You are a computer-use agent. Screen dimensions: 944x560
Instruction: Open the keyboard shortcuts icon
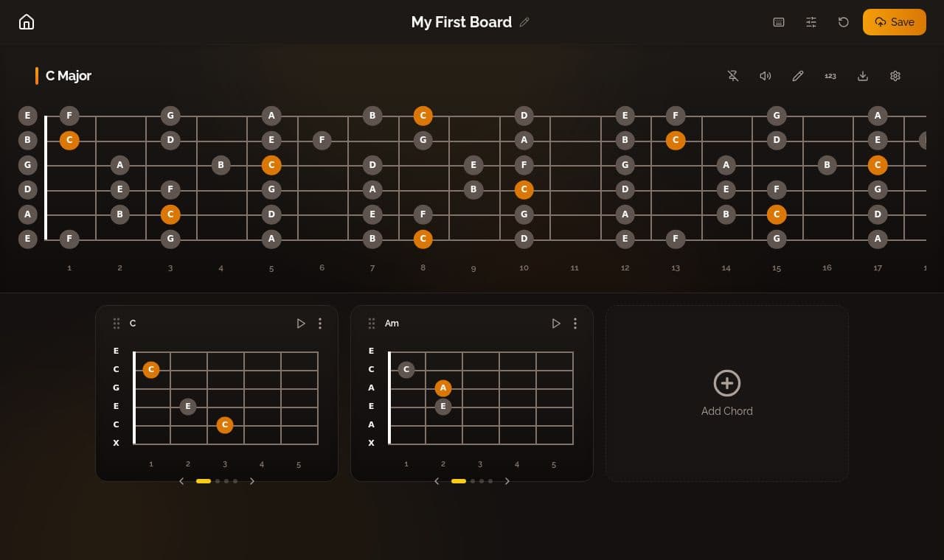(x=779, y=22)
